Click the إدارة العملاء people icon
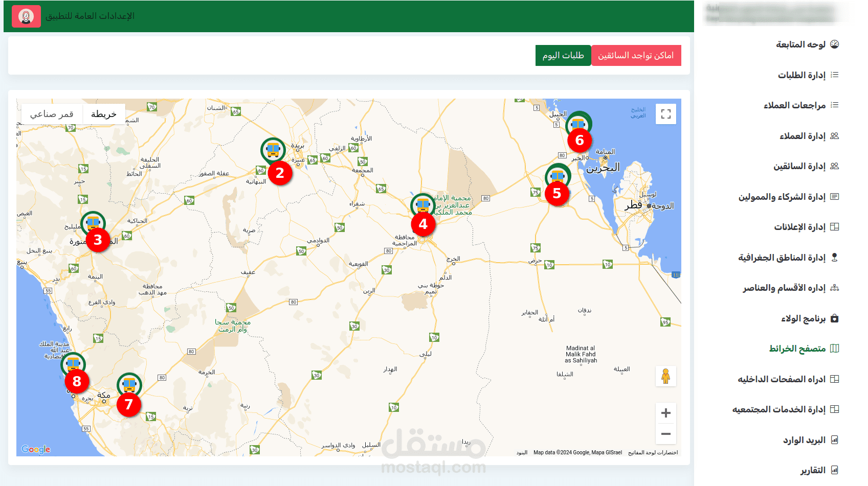Image resolution: width=868 pixels, height=486 pixels. [835, 135]
